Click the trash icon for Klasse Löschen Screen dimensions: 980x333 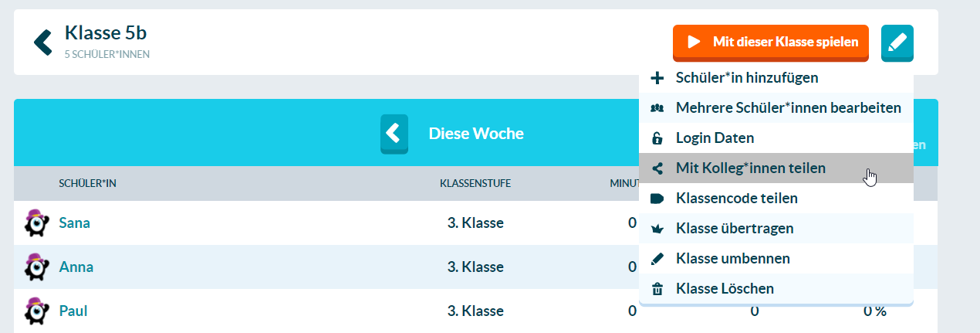click(x=657, y=289)
